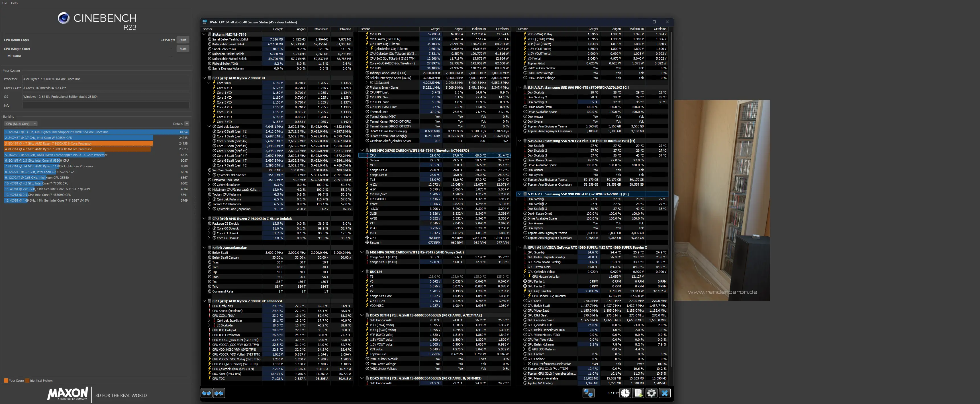Click the Info input field in Your System
Image resolution: width=980 pixels, height=404 pixels.
click(x=106, y=105)
